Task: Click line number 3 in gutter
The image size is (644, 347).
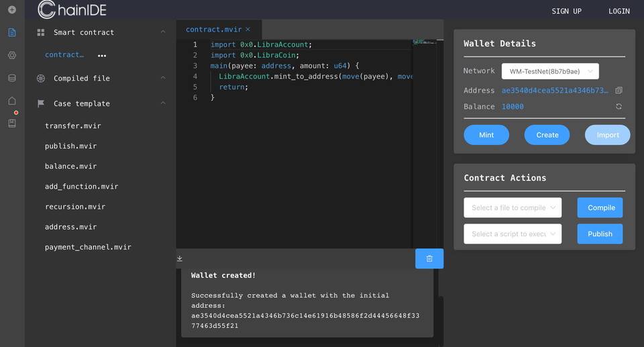Action: [195, 66]
